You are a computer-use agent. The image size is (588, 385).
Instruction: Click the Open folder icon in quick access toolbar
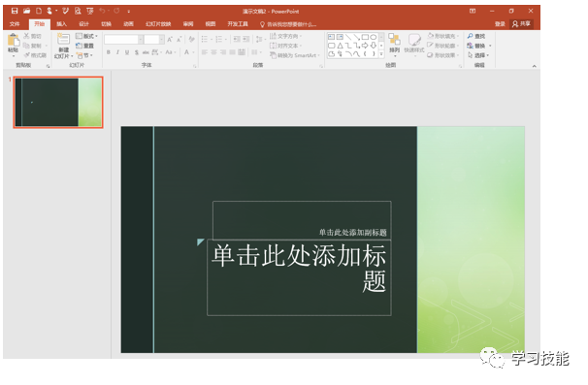point(26,11)
